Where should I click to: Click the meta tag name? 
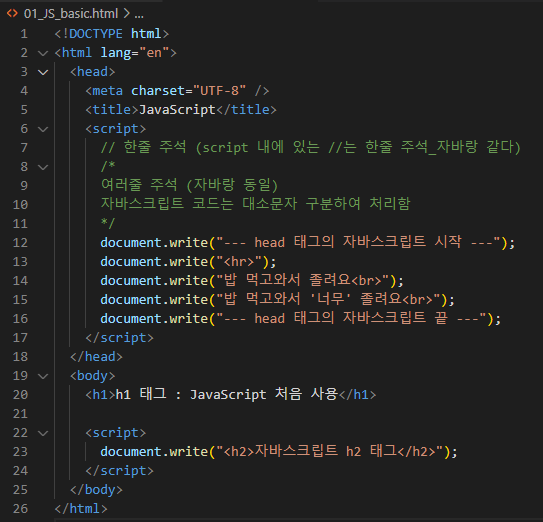click(x=108, y=91)
